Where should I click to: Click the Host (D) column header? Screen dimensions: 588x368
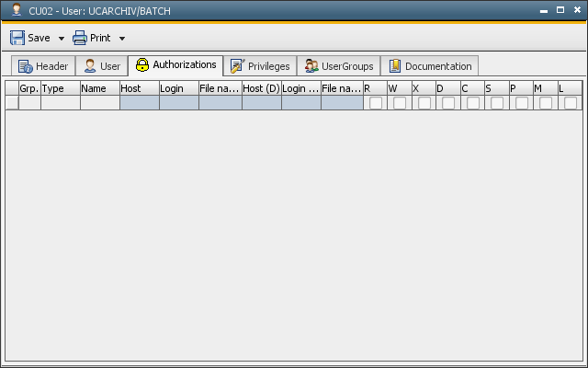coord(262,88)
